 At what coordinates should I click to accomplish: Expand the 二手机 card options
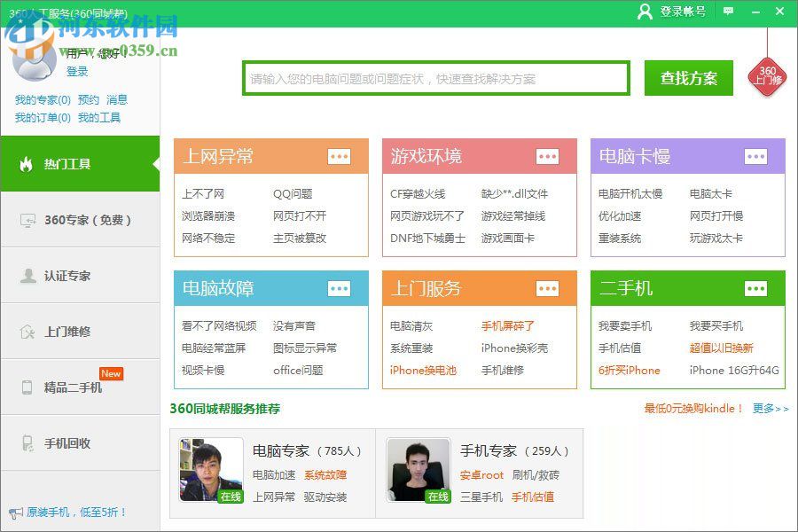coord(756,288)
